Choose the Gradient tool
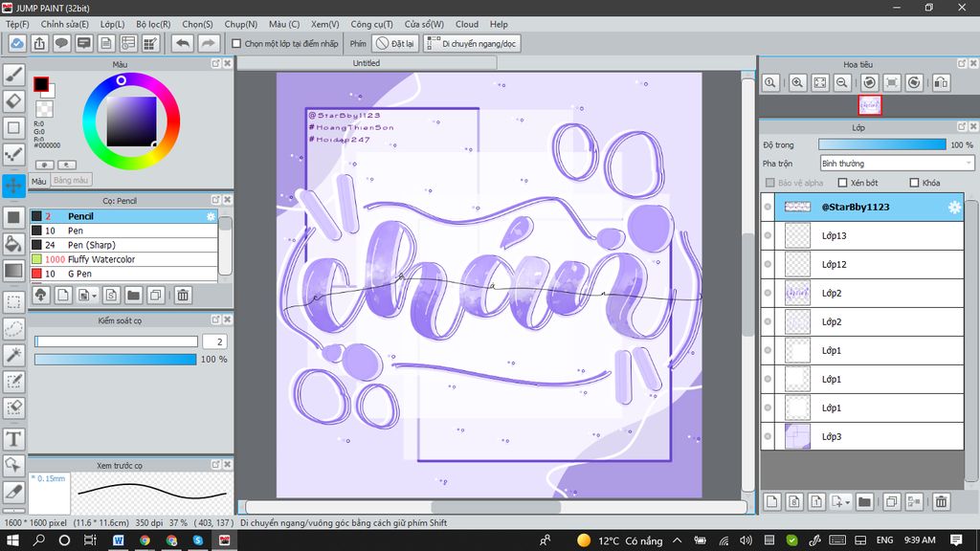Screen dimensions: 980x551 [x=13, y=271]
